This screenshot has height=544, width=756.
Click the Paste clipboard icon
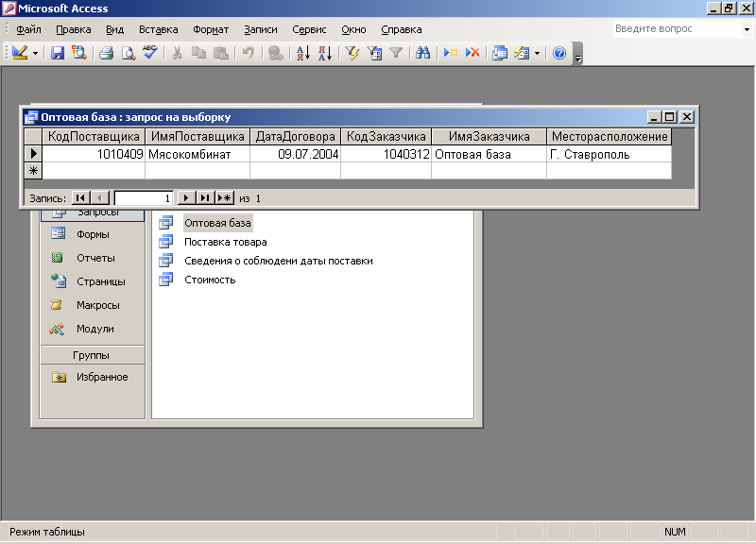coord(221,53)
